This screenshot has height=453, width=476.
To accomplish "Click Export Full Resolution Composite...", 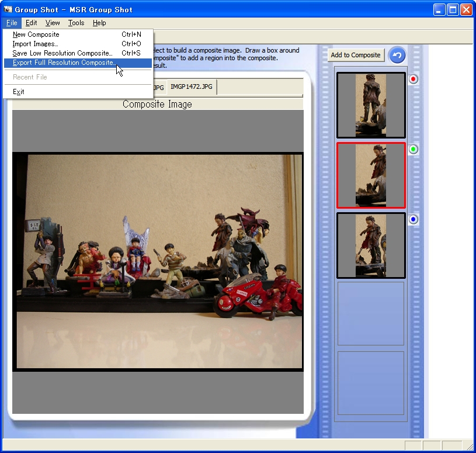I will click(x=78, y=63).
